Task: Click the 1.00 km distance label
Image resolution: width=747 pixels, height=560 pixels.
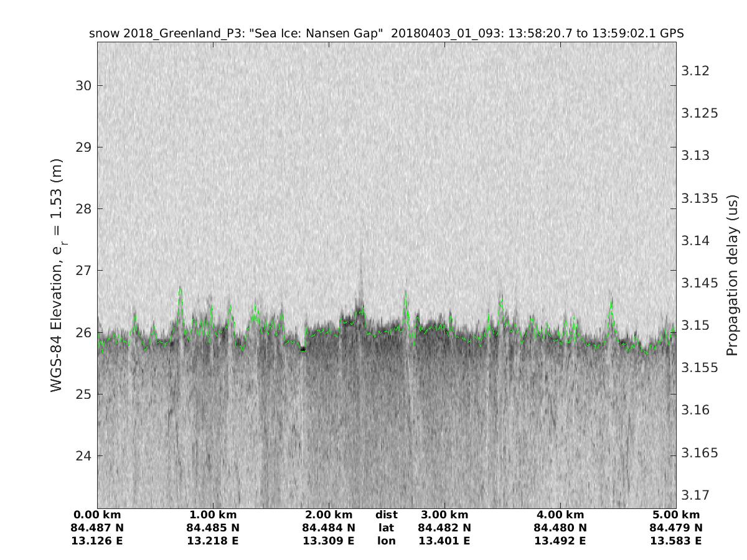Action: 213,515
